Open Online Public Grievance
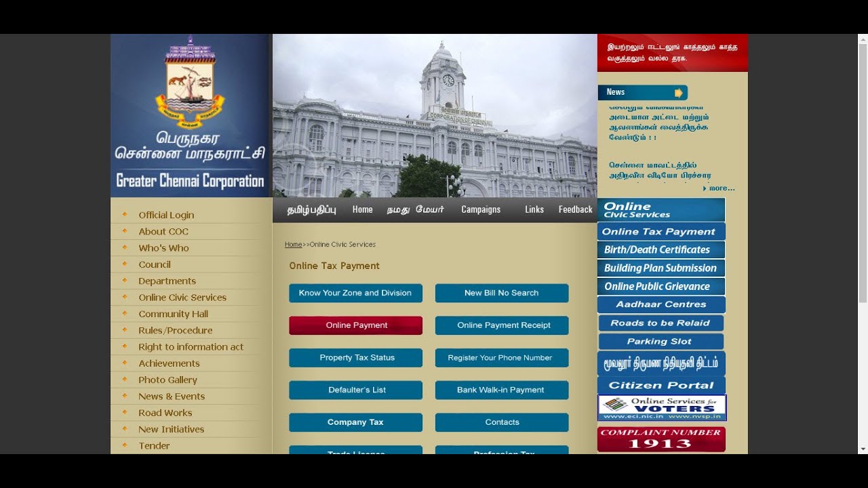The height and width of the screenshot is (488, 868). point(661,286)
